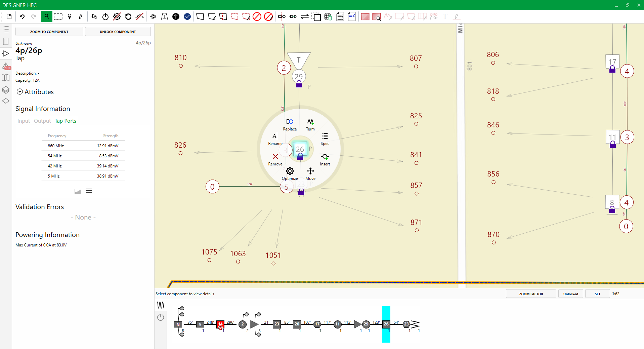Select the dashed rectangle selection tool
This screenshot has width=644, height=349.
[58, 16]
